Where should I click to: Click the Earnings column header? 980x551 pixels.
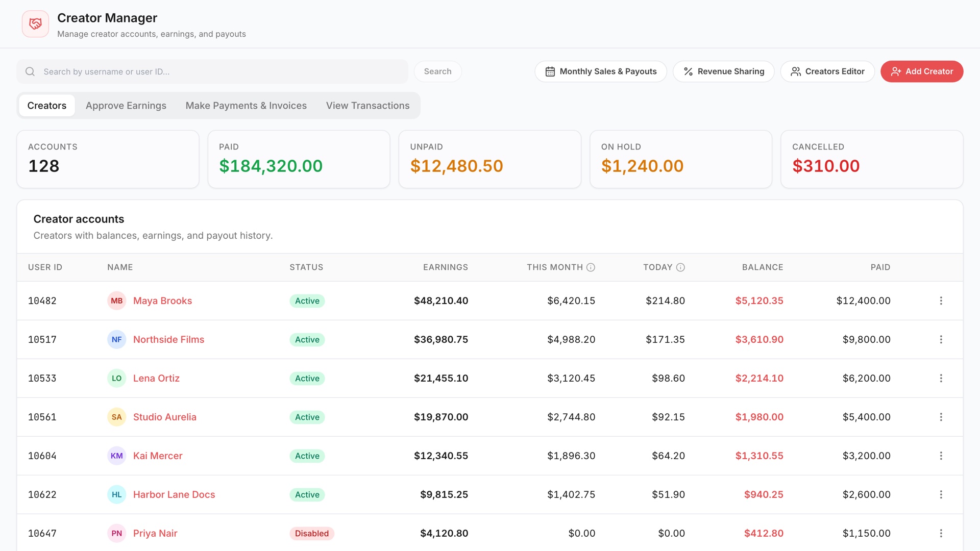pos(445,267)
